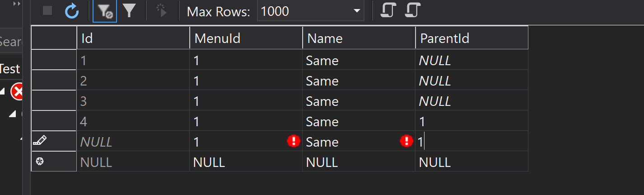Click the Refresh data icon
This screenshot has height=195, width=644.
click(x=72, y=11)
